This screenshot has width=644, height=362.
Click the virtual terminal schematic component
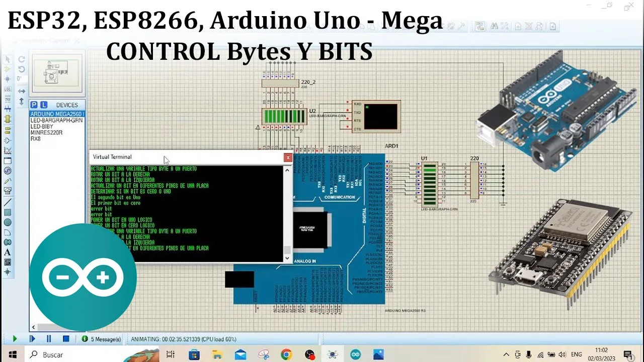coord(377,117)
